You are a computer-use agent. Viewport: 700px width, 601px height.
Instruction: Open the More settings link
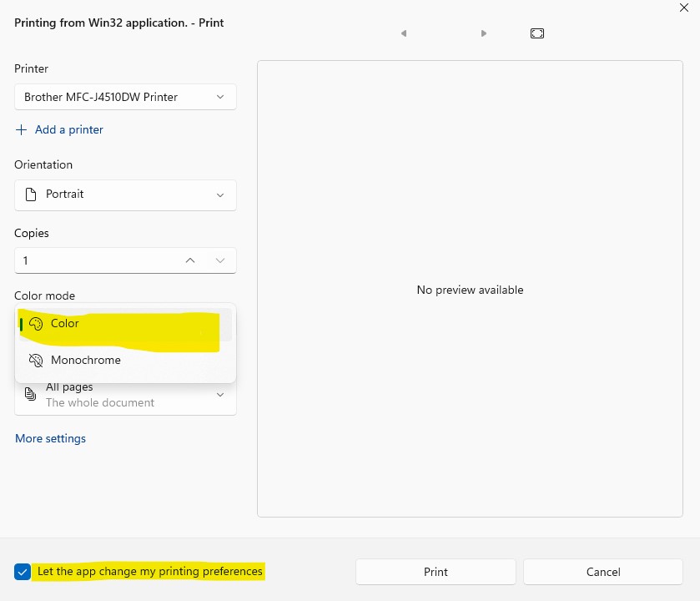point(50,438)
